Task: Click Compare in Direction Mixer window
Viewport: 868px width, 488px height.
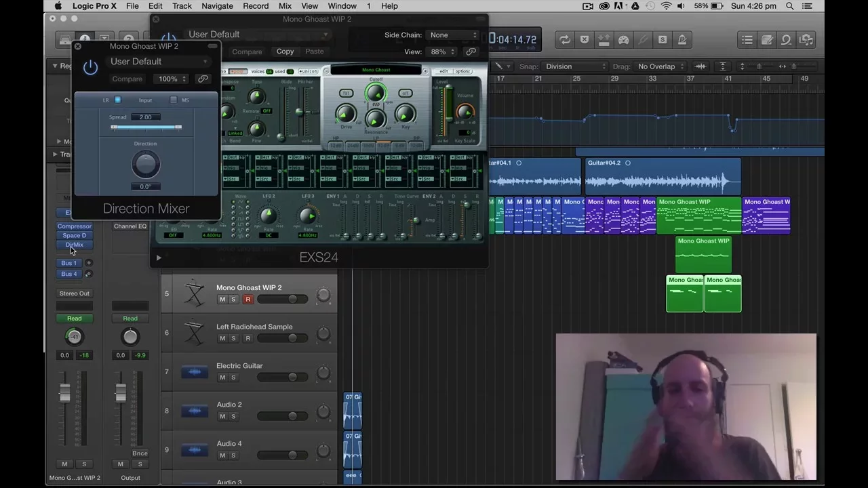Action: [127, 79]
